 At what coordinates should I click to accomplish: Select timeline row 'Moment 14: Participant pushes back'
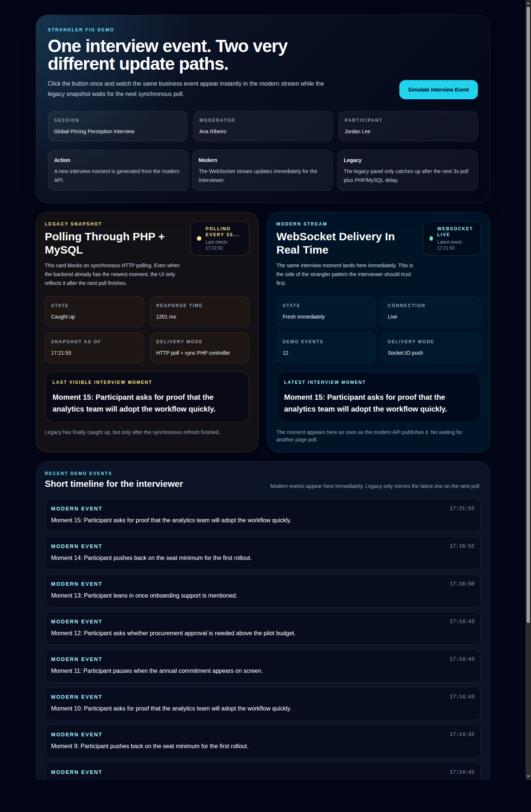(263, 553)
